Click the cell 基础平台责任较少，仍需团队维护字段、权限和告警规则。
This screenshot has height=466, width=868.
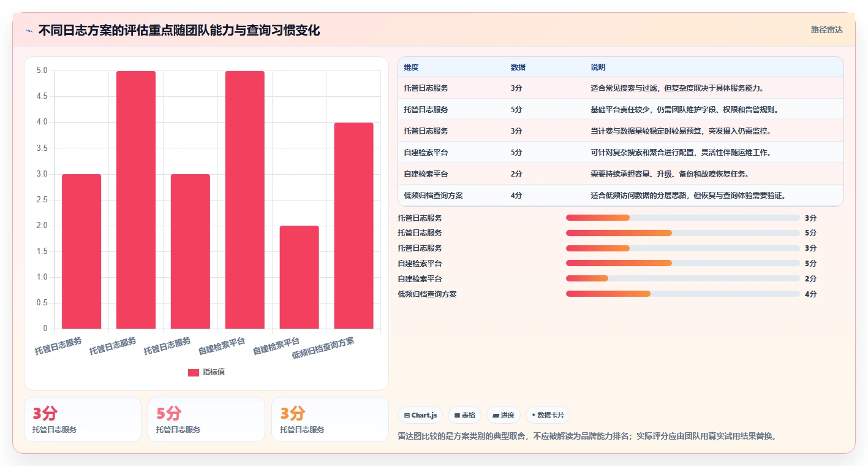[684, 109]
